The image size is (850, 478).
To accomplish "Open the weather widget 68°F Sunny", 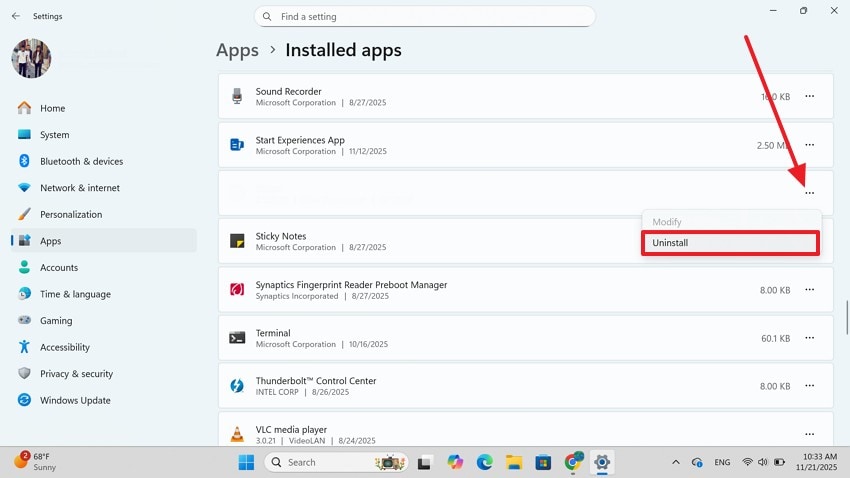I will [x=35, y=462].
